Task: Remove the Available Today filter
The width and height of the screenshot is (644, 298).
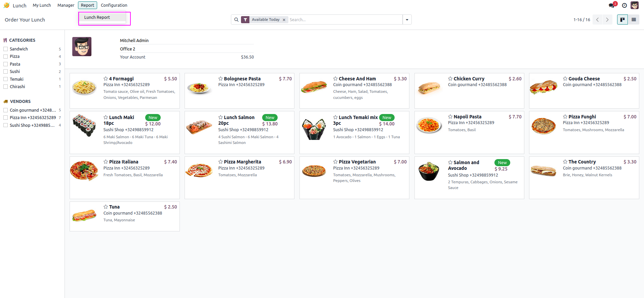Action: click(284, 20)
